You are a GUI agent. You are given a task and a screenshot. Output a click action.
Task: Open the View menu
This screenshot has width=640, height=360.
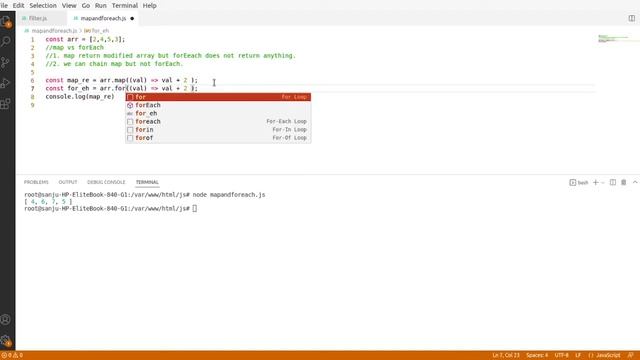click(x=69, y=5)
